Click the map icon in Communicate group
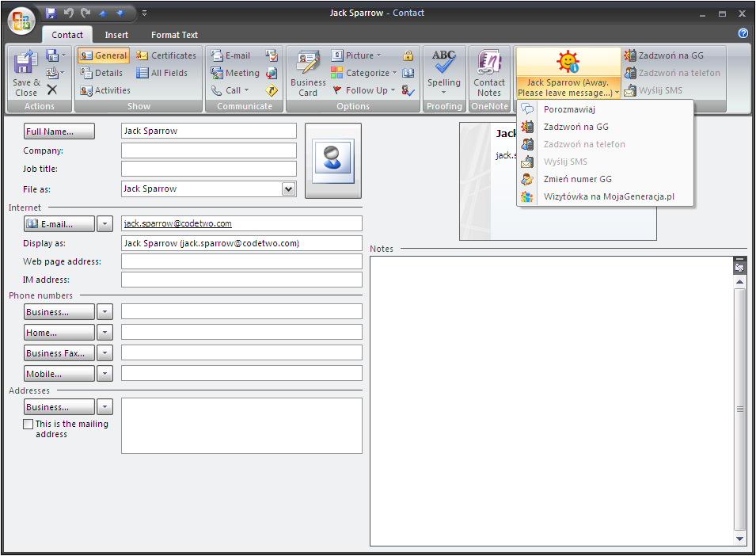 tap(272, 90)
